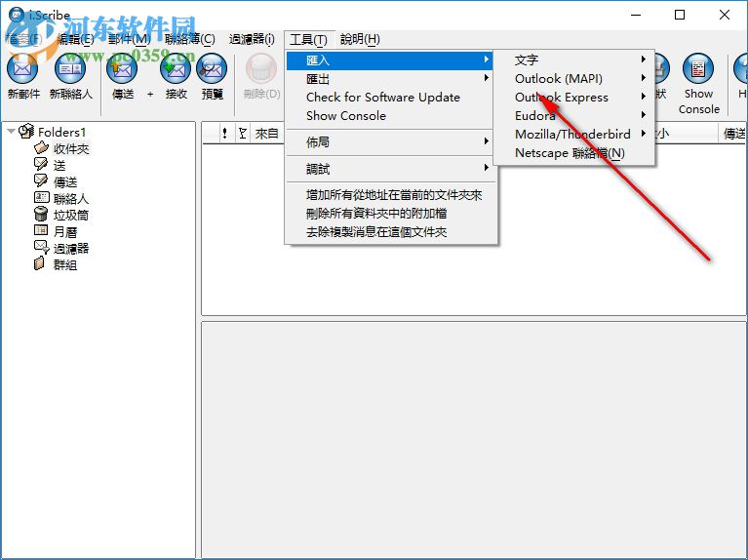This screenshot has height=560, width=748.
Task: Expand Eudora import submenu
Action: click(573, 116)
